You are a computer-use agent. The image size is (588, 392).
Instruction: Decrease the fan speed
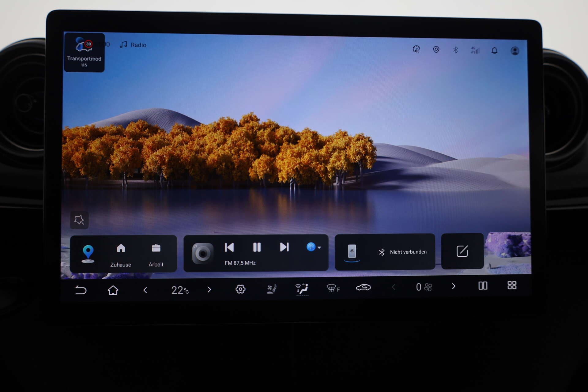[394, 287]
